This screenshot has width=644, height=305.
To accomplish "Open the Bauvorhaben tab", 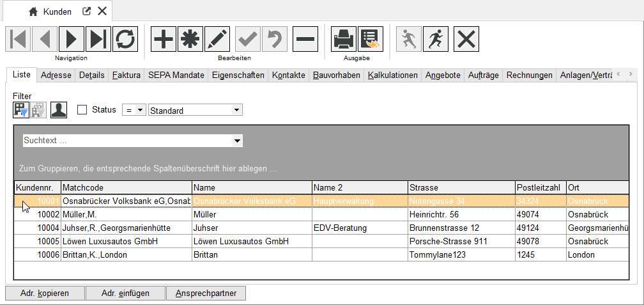I will pyautogui.click(x=336, y=75).
